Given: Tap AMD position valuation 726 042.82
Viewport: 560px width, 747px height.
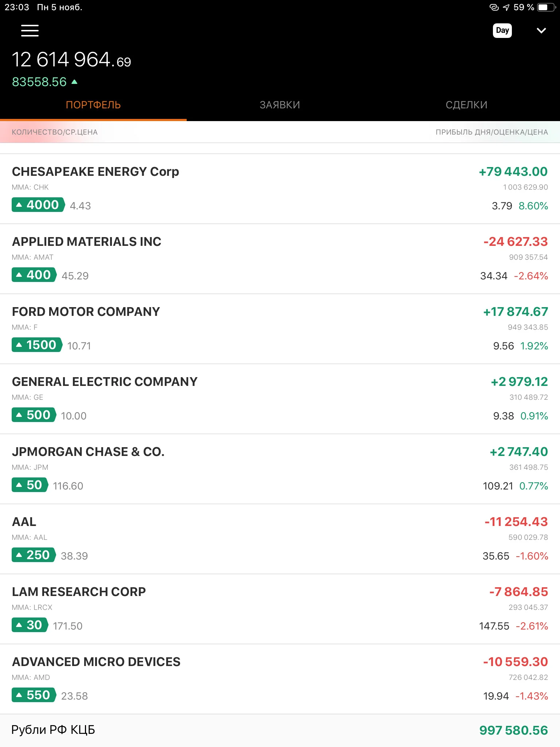Looking at the screenshot, I should click(528, 677).
